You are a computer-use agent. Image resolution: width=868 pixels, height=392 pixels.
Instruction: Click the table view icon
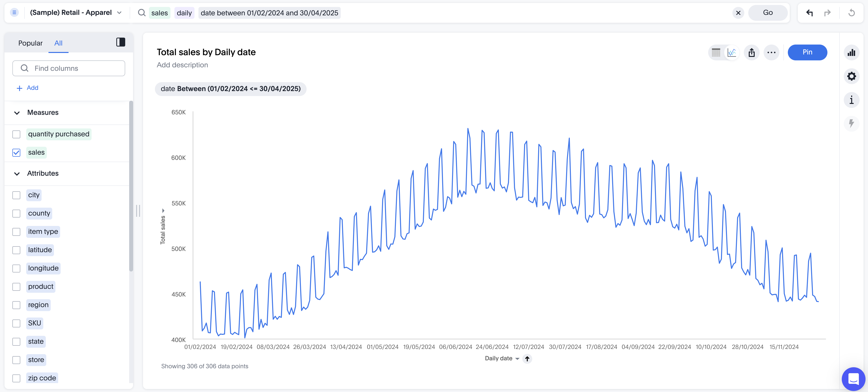(x=716, y=52)
